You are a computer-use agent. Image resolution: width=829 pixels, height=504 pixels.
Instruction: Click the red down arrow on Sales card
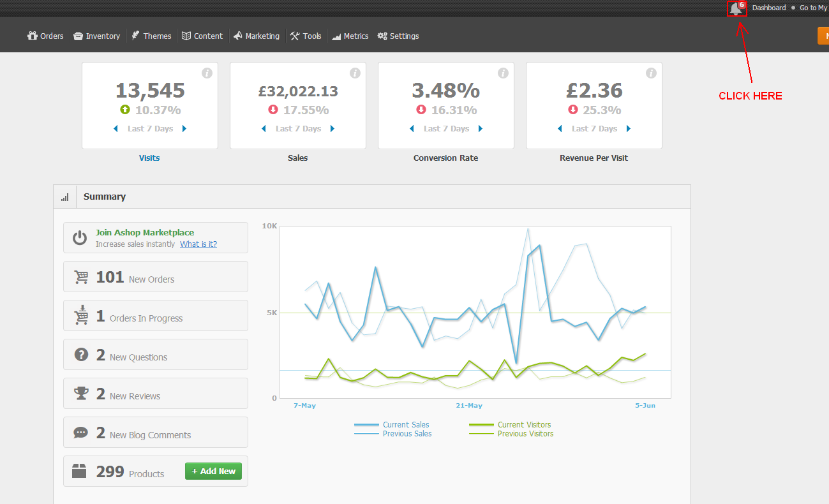click(x=273, y=110)
